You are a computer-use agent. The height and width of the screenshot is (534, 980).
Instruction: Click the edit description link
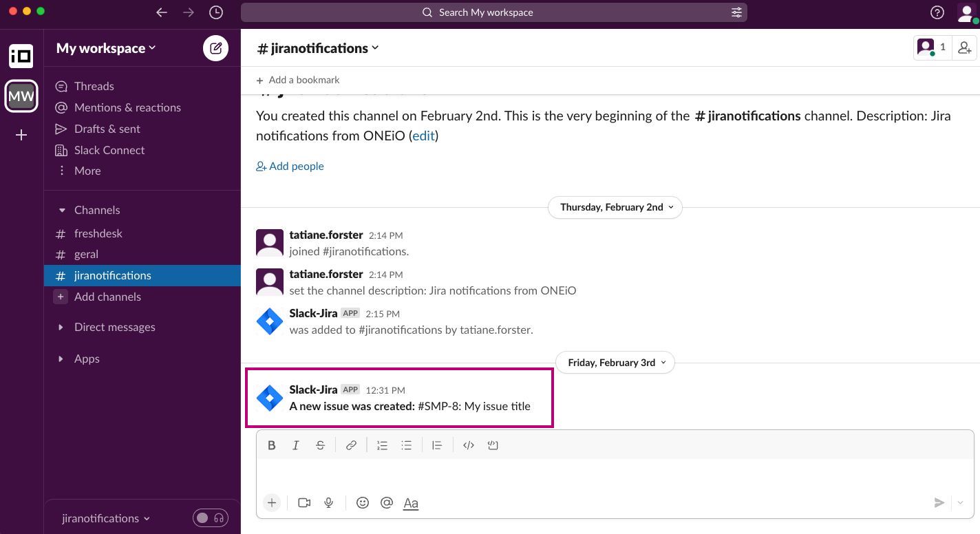click(423, 136)
